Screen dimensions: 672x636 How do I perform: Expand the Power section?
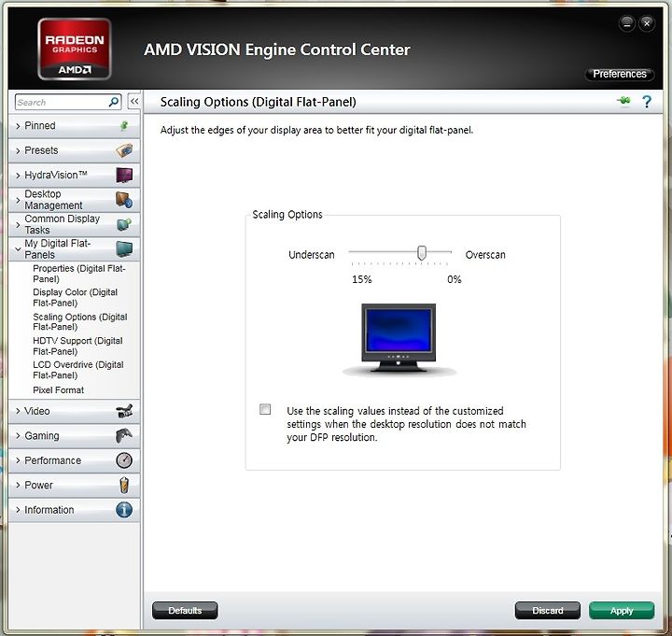(74, 485)
